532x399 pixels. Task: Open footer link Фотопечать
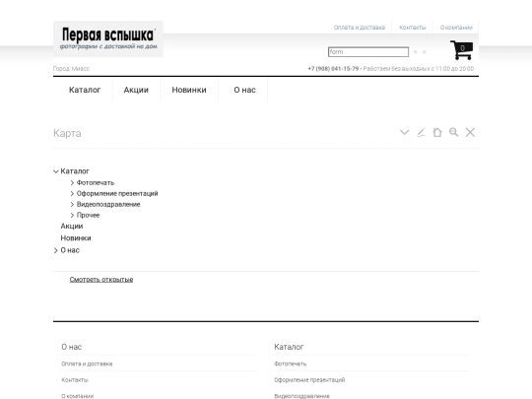[x=290, y=364]
